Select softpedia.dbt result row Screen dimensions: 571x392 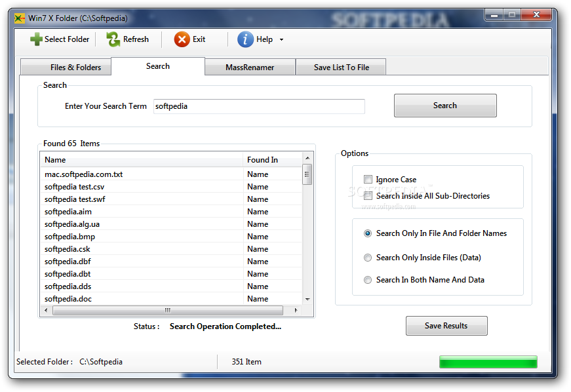click(171, 274)
